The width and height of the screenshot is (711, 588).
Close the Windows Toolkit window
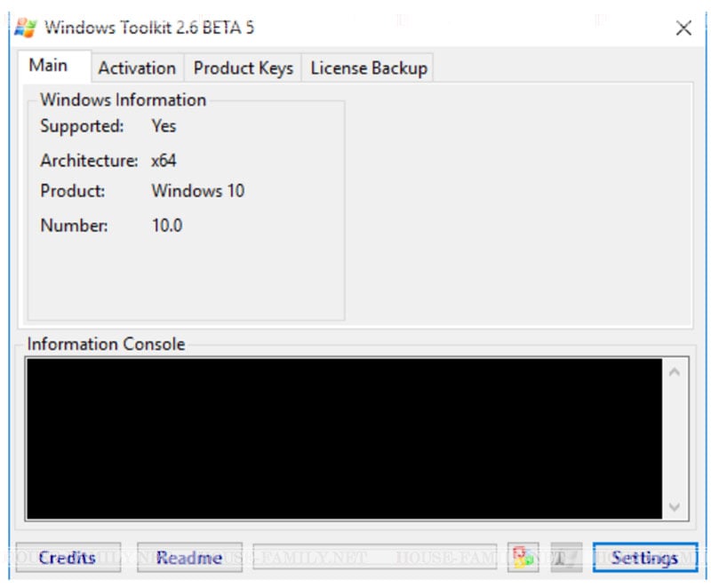pos(683,28)
